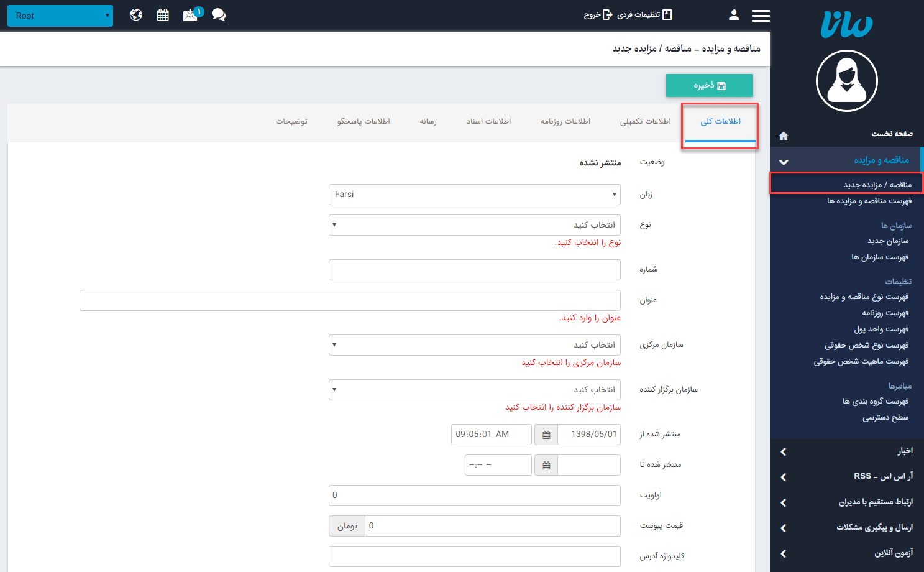Image resolution: width=924 pixels, height=572 pixels.
Task: Open the calendar icon in the top toolbar
Action: [x=163, y=14]
